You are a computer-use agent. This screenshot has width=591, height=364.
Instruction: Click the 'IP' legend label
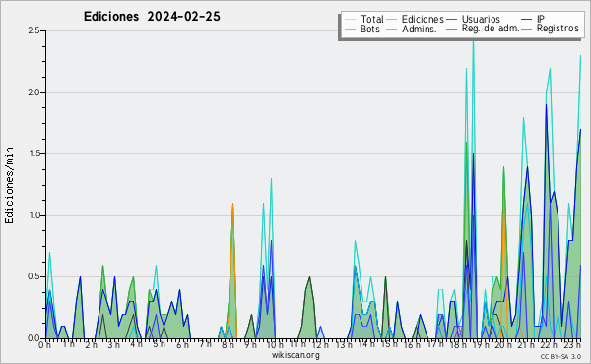[x=541, y=19]
